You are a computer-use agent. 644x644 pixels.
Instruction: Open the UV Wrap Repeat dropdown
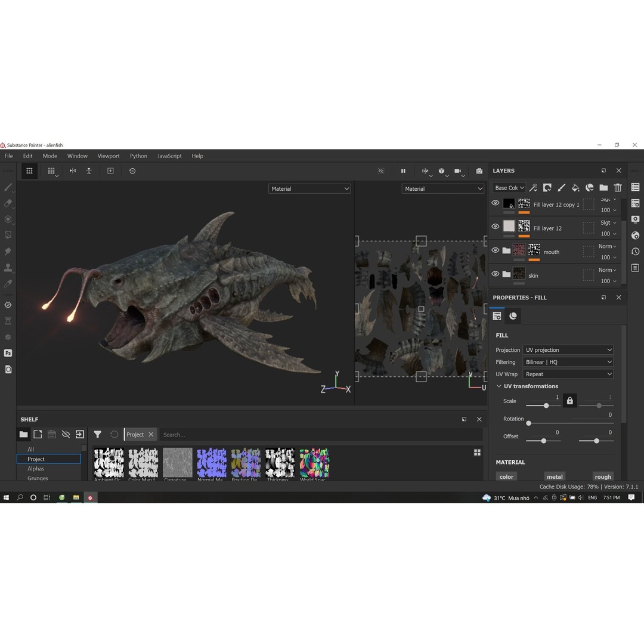coord(568,374)
